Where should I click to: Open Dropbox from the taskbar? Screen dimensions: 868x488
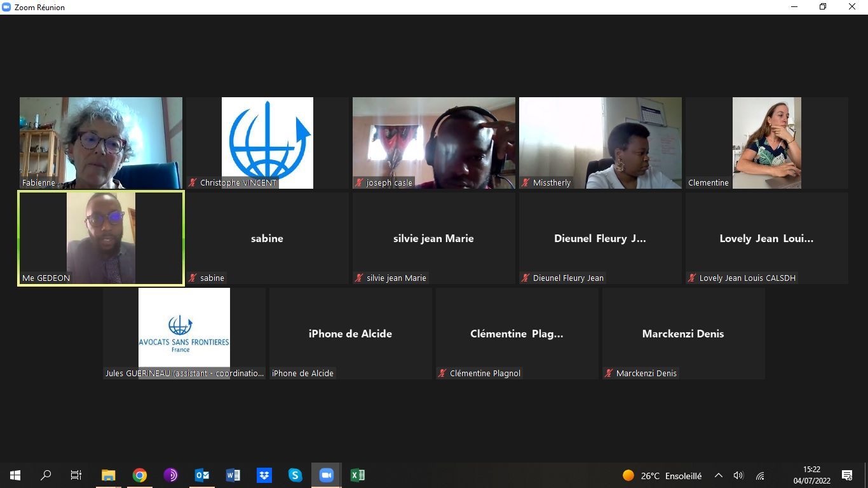(x=264, y=475)
